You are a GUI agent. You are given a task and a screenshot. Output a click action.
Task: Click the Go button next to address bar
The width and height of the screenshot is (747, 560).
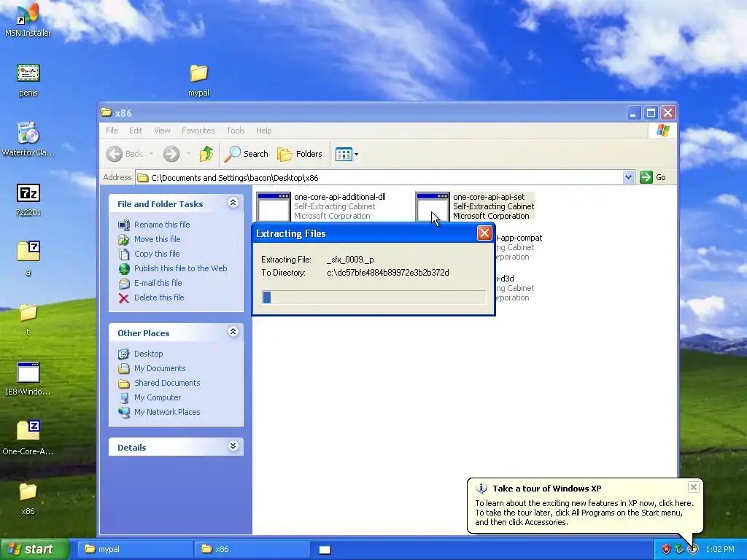[x=653, y=177]
